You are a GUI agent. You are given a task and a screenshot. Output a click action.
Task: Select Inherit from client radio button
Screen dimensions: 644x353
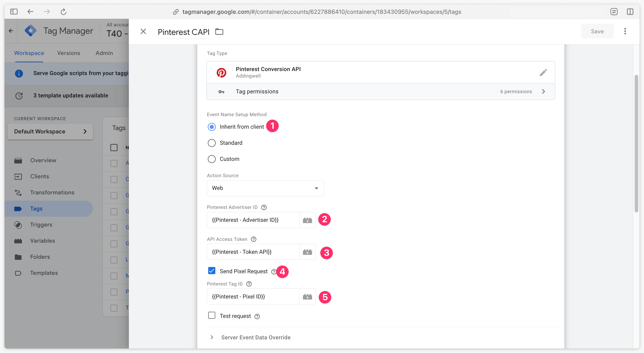[212, 127]
